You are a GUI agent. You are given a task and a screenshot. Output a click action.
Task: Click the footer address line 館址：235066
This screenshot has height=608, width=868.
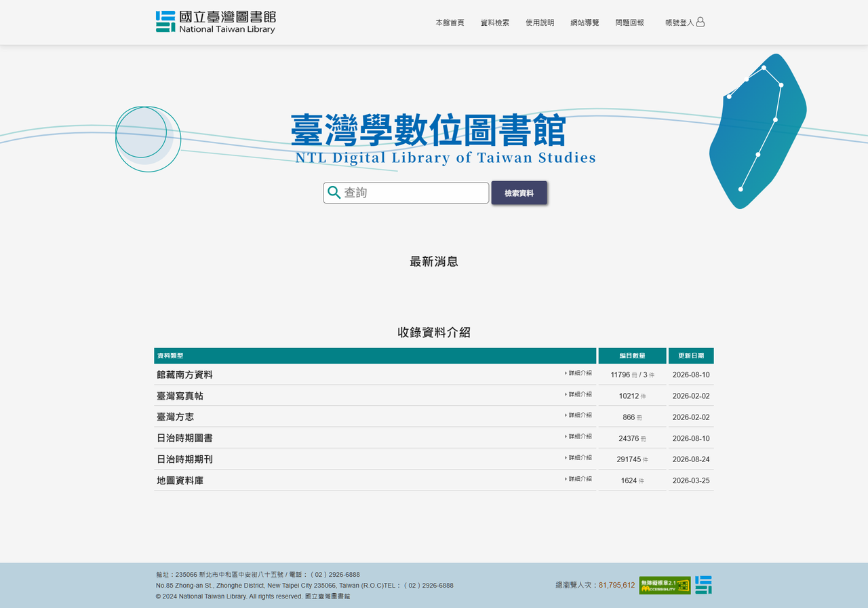point(258,575)
